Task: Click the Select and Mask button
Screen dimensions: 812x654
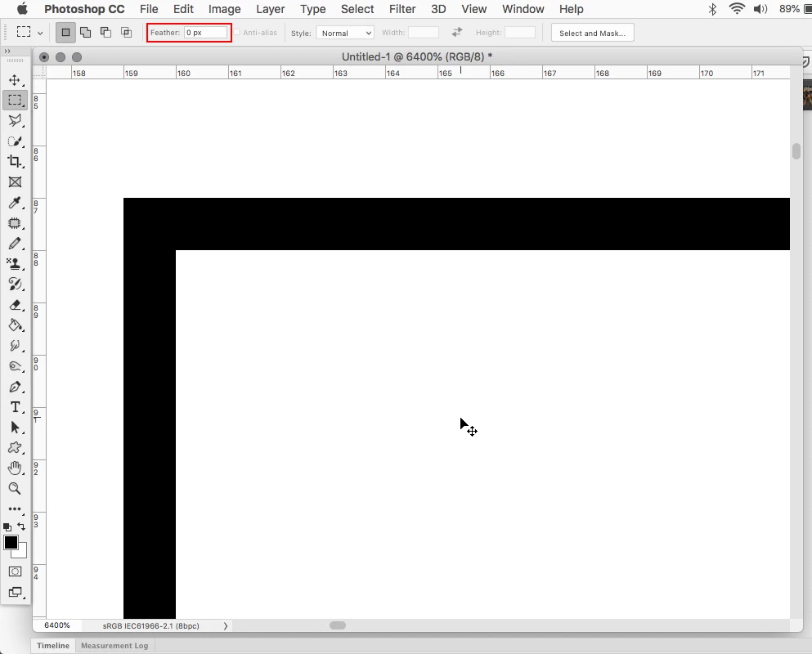Action: point(592,33)
